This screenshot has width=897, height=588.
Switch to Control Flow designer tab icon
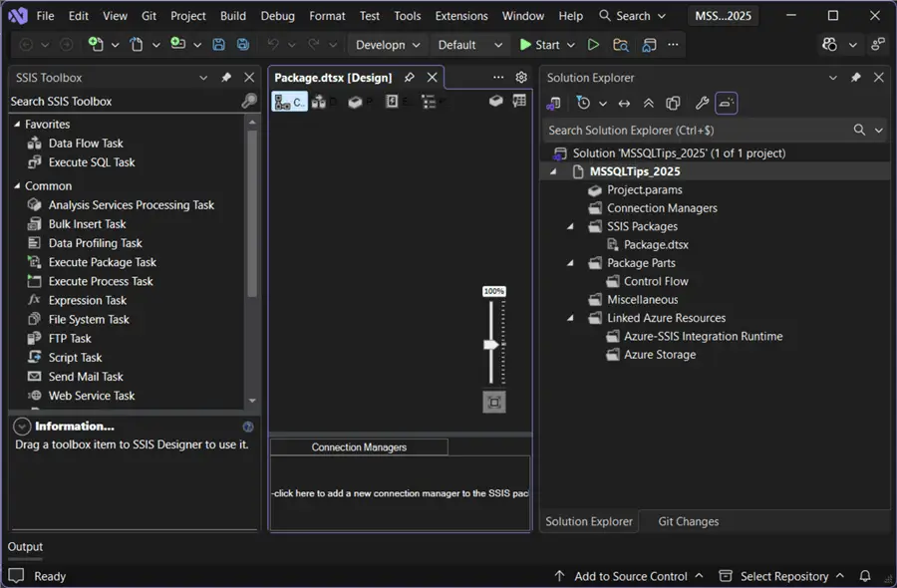pos(289,102)
